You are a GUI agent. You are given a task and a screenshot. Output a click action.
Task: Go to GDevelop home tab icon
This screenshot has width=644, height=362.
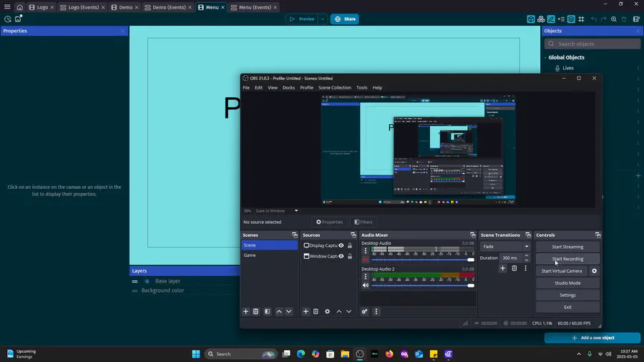pyautogui.click(x=19, y=7)
